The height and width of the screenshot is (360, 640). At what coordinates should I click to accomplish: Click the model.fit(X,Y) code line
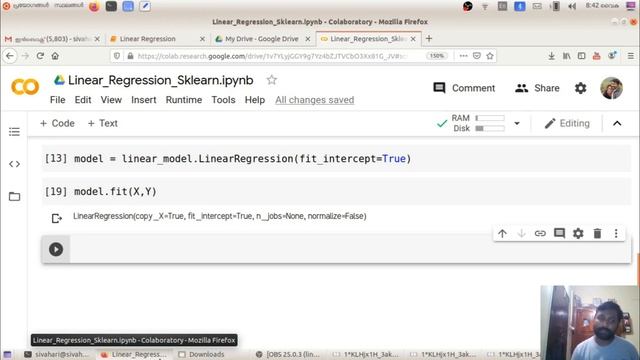point(116,192)
